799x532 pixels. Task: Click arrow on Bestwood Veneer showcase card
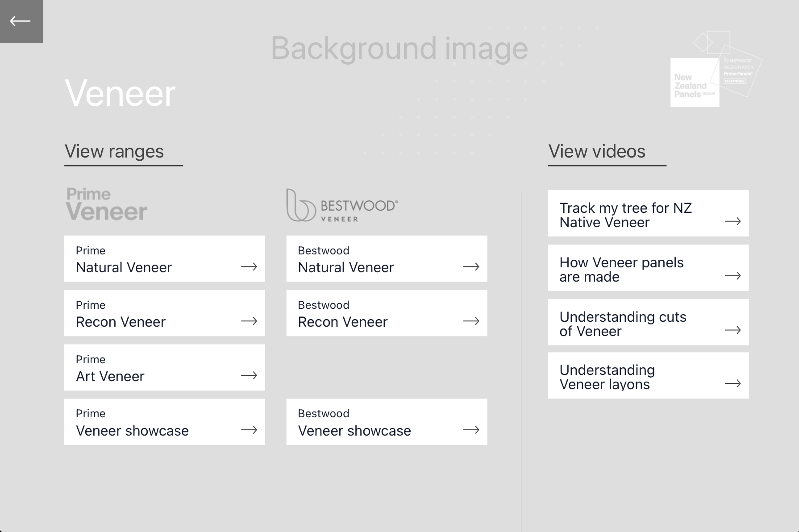point(471,430)
